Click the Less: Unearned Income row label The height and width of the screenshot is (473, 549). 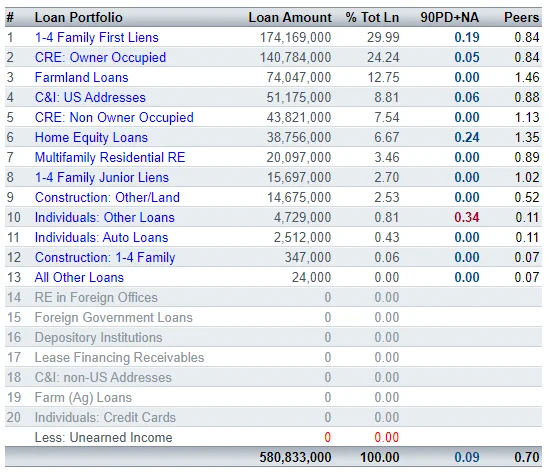pos(104,437)
